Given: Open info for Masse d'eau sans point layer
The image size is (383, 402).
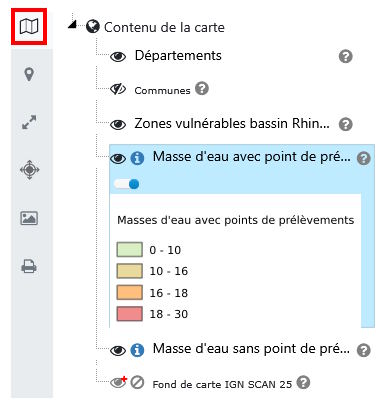Looking at the screenshot, I should [x=137, y=350].
